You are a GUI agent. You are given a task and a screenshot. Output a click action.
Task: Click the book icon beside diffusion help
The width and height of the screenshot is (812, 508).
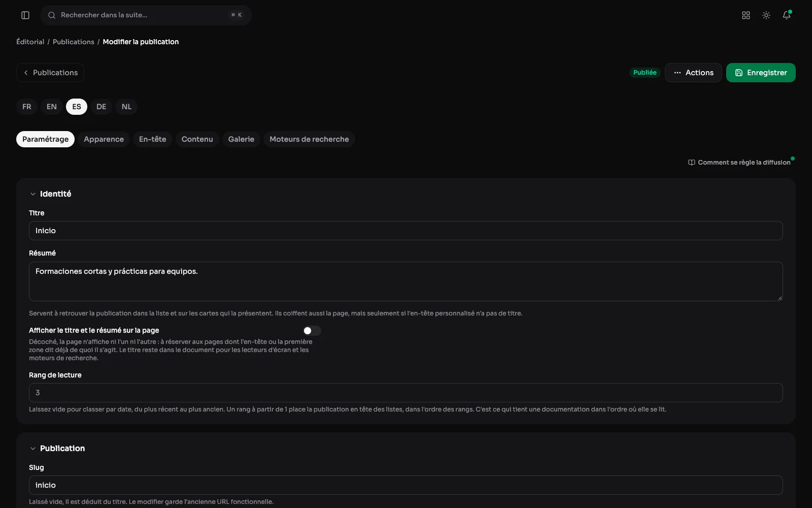691,163
